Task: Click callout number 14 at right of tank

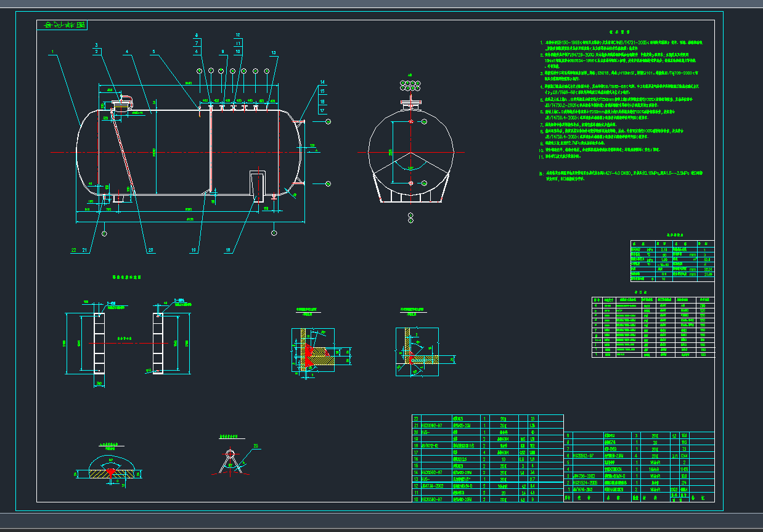Action: [322, 83]
